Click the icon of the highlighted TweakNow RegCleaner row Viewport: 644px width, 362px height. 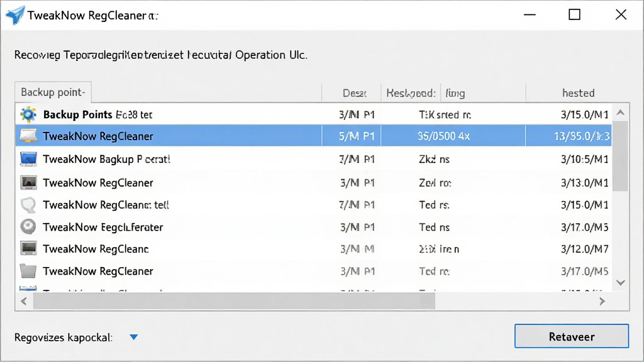[28, 136]
